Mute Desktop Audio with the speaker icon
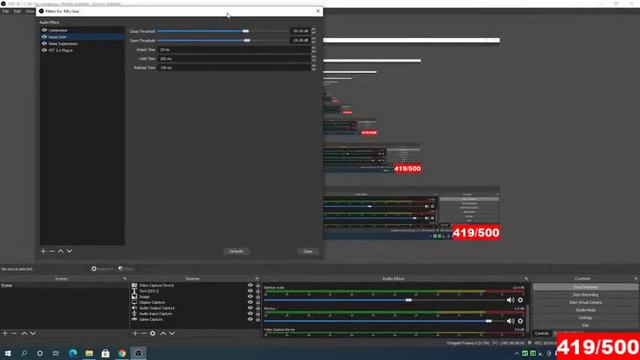 (510, 300)
